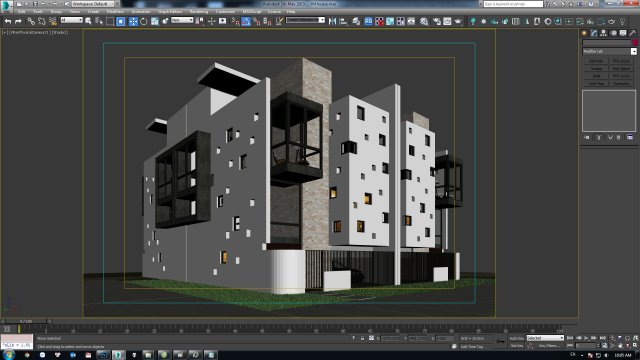Open the selection filter dropdown
The height and width of the screenshot is (360, 640).
[71, 20]
